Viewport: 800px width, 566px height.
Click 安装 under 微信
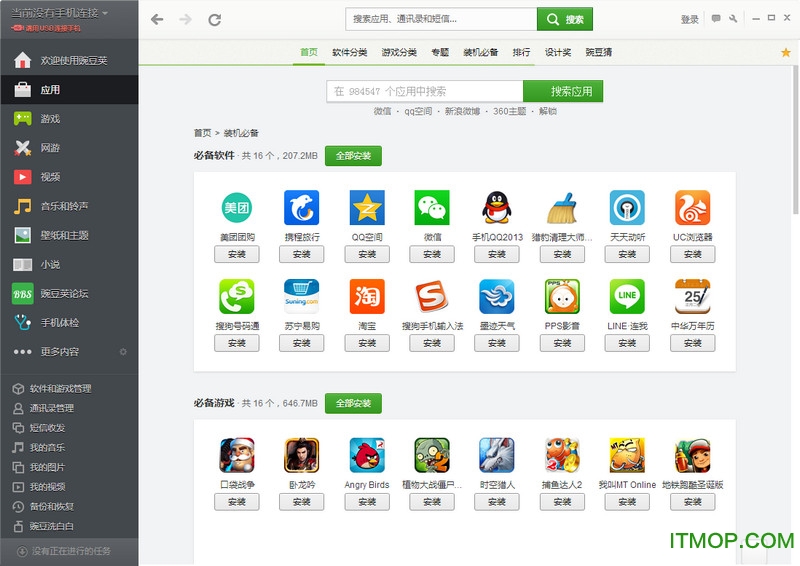432,254
